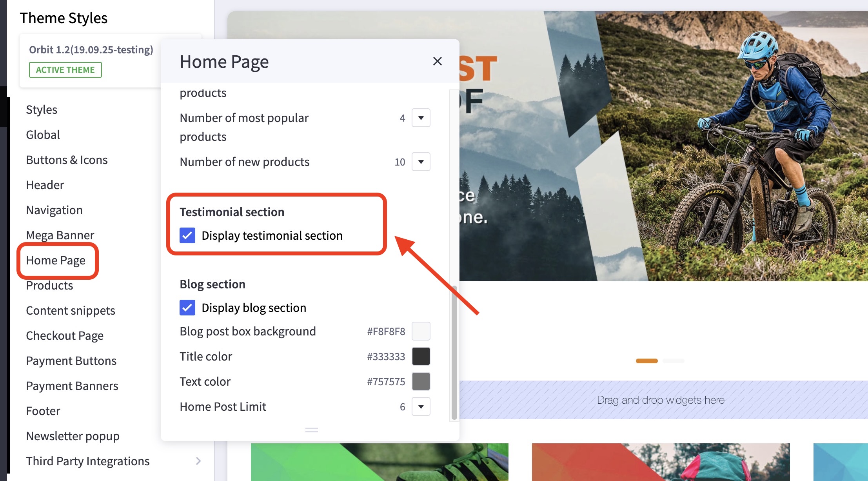Click the panel vertical scrollbar thumb
The image size is (868, 481).
point(454,353)
